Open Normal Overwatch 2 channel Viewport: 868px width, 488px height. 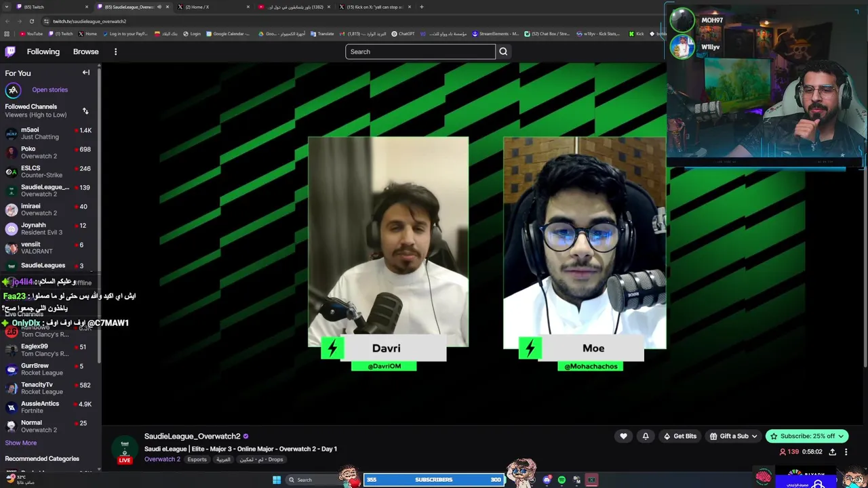point(49,426)
